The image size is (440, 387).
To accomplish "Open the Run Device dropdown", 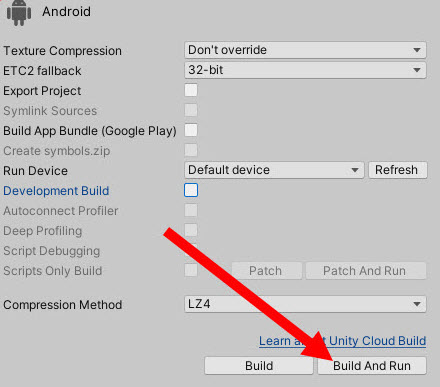I will 274,170.
